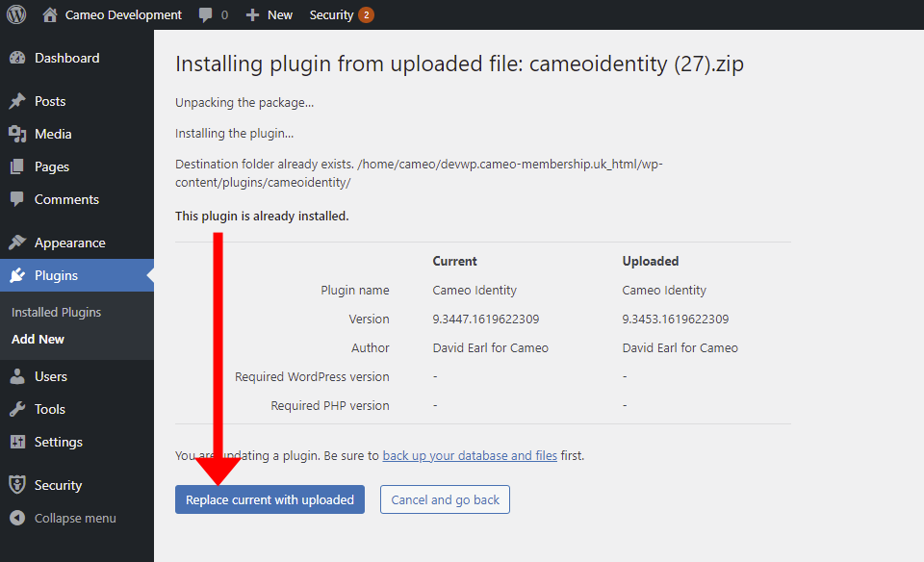Open the Installed Plugins submenu entry

click(56, 312)
